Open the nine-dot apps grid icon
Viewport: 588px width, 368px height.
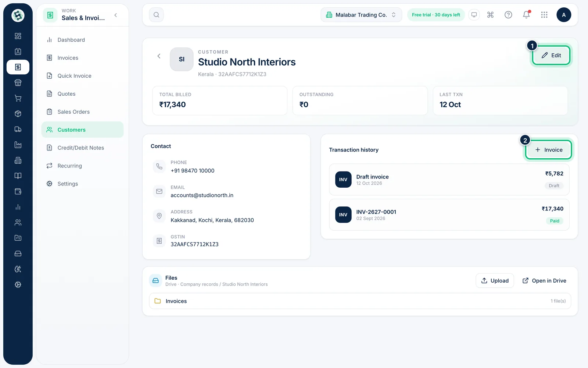click(544, 15)
